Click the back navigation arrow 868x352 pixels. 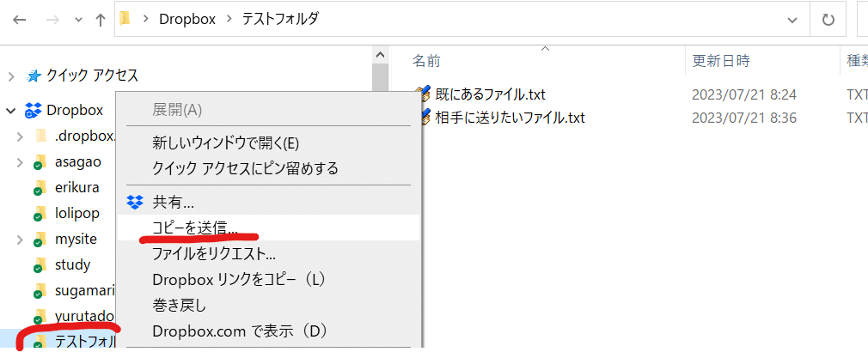click(20, 20)
